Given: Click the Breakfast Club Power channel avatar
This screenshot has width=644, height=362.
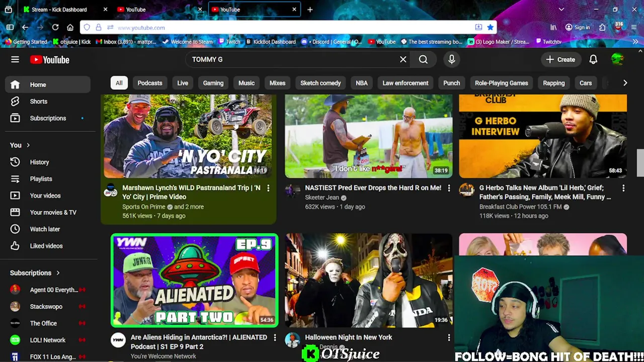Looking at the screenshot, I should 466,190.
